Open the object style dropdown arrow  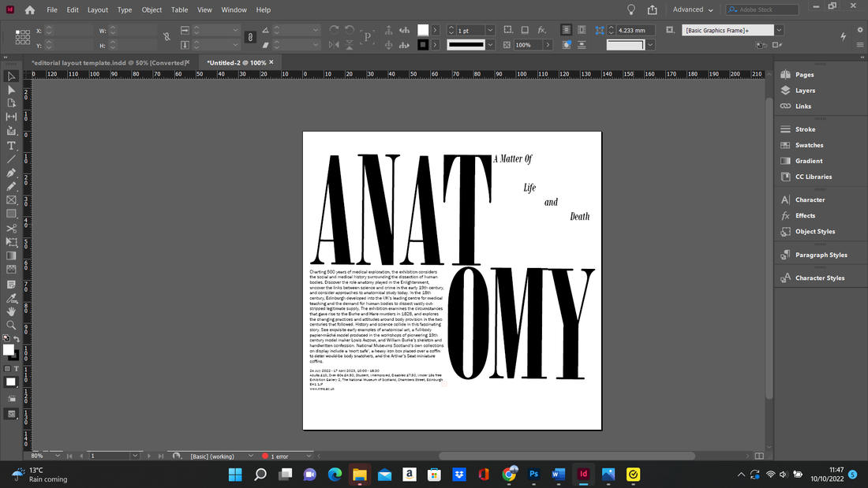tap(779, 30)
